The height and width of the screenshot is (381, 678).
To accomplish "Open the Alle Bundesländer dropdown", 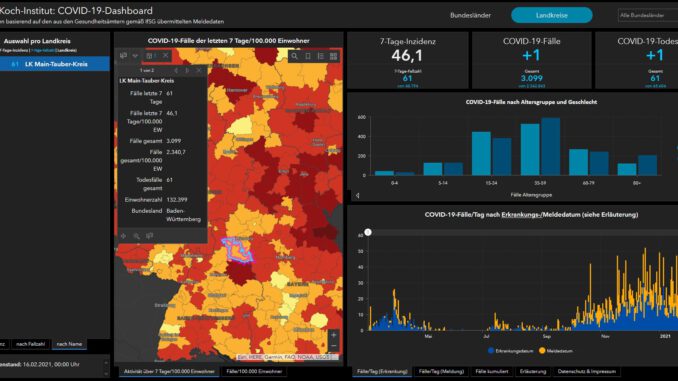I will (x=648, y=15).
